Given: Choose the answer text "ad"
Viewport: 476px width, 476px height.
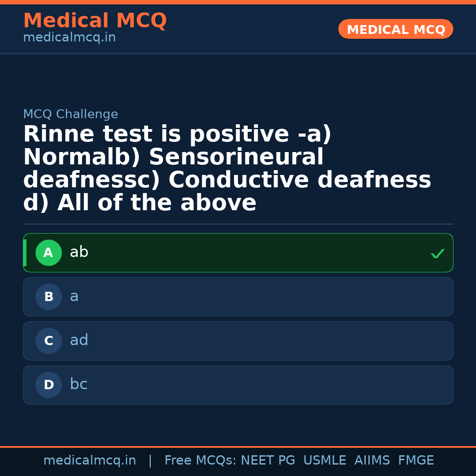Looking at the screenshot, I should [x=79, y=340].
